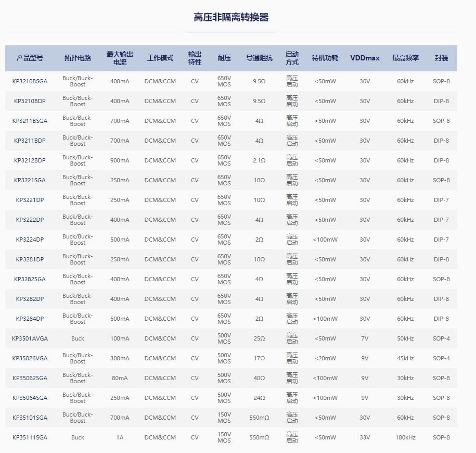Click the VDDmax column header
476x453 pixels.
(x=365, y=59)
